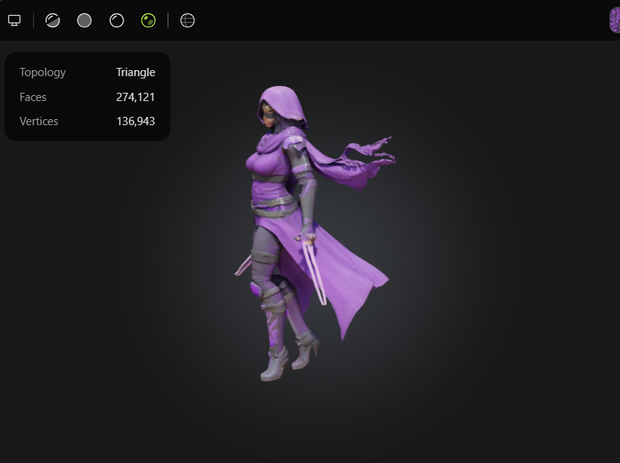This screenshot has height=463, width=620.
Task: Select the Vertices label
Action: [x=39, y=121]
